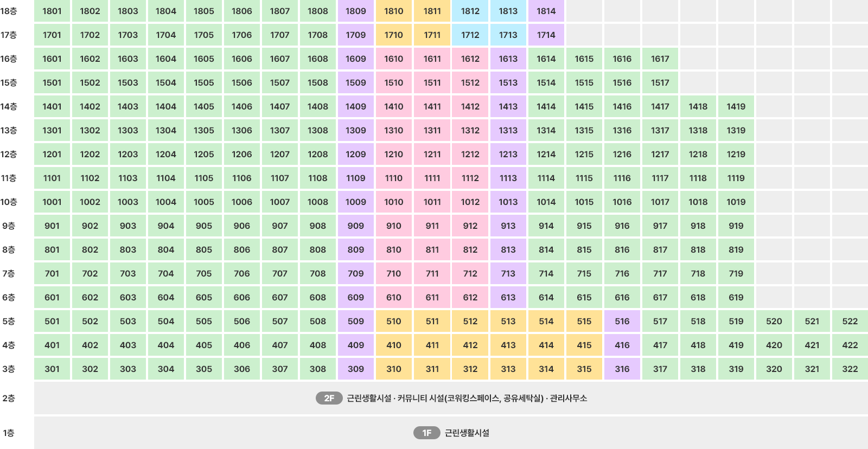This screenshot has height=449, width=868.
Task: Click unit 1814
Action: (546, 11)
